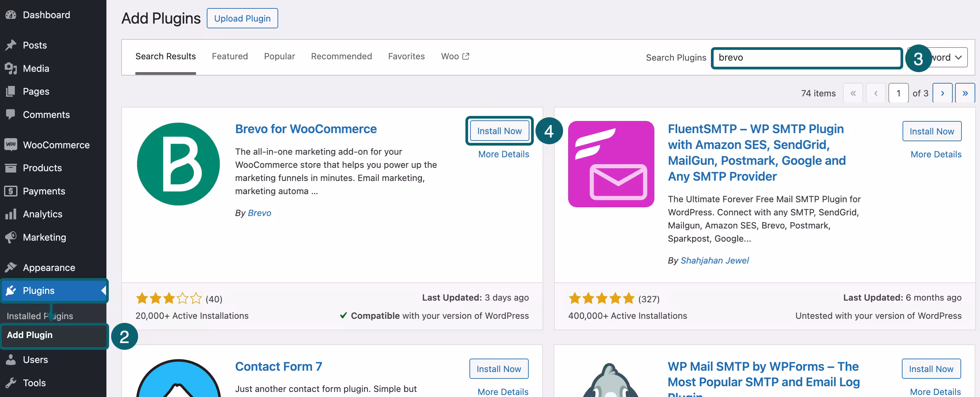Open the keyword search type dropdown
Screen dimensions: 980x397
(948, 58)
